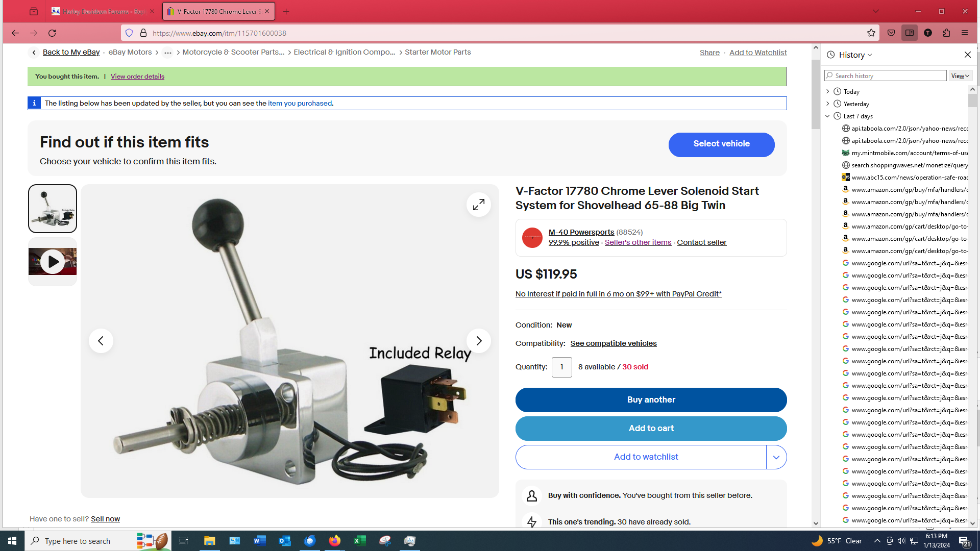Image resolution: width=980 pixels, height=551 pixels.
Task: Expand breadcrumb ellipsis menu
Action: [x=167, y=53]
